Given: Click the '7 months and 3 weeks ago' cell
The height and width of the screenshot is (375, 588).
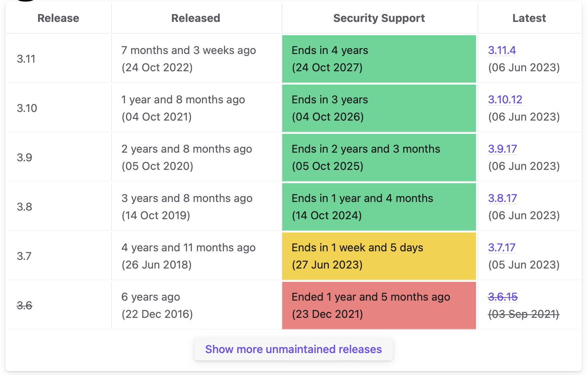Looking at the screenshot, I should click(x=188, y=59).
